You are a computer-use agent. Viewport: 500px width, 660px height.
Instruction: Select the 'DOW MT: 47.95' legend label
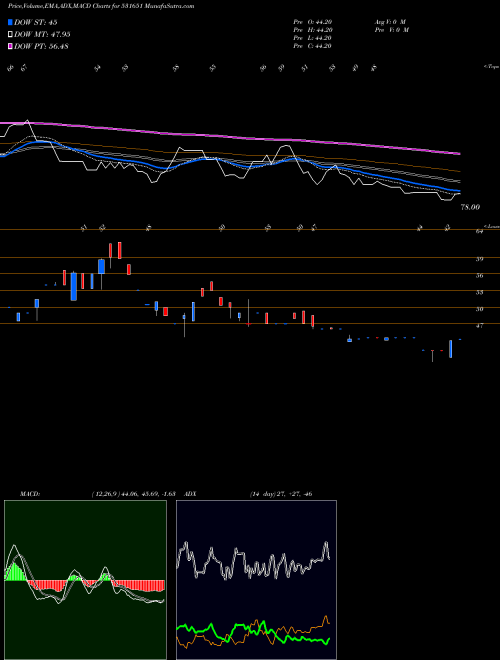pos(42,34)
